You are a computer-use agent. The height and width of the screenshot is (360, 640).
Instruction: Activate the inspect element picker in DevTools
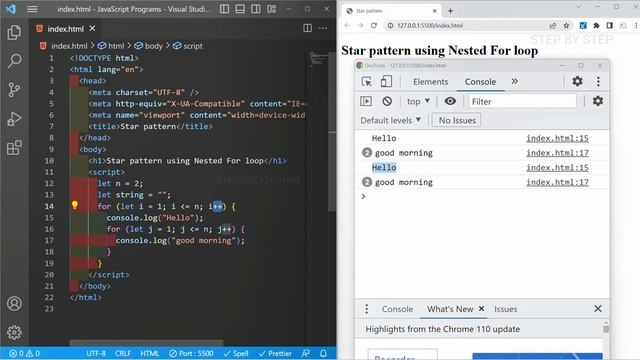[x=367, y=82]
